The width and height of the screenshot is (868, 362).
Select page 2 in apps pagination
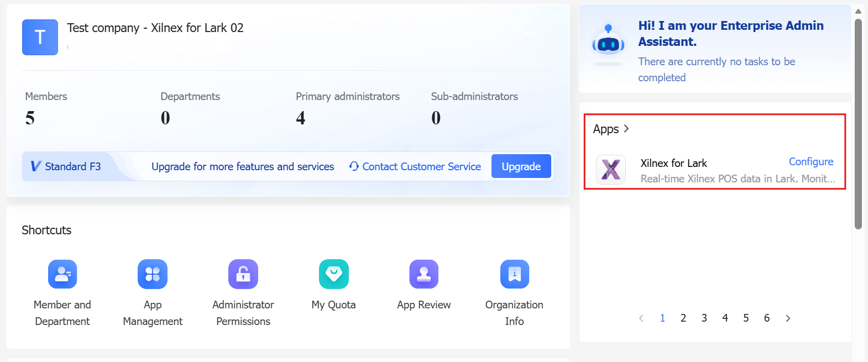[x=683, y=318]
